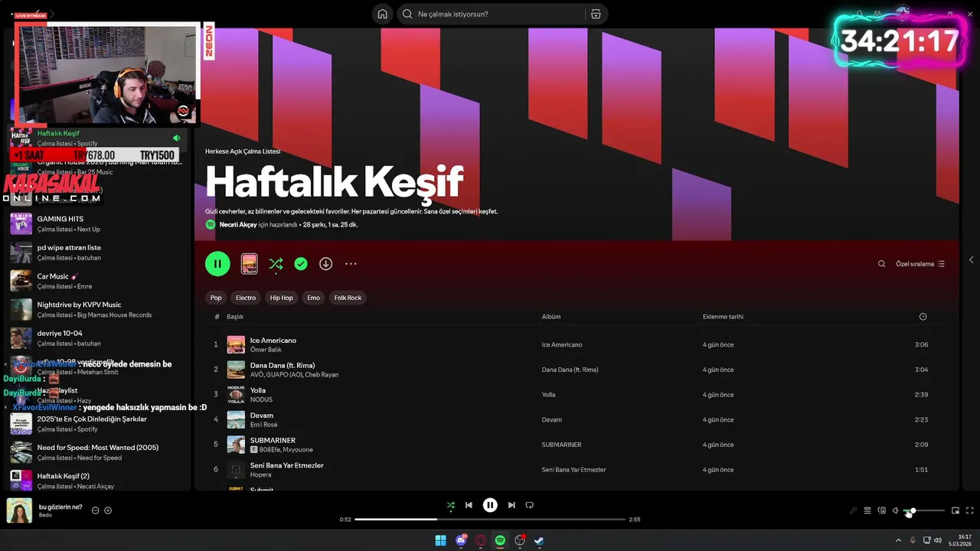Sort by the duration clock icon column
This screenshot has width=980, height=551.
(923, 317)
